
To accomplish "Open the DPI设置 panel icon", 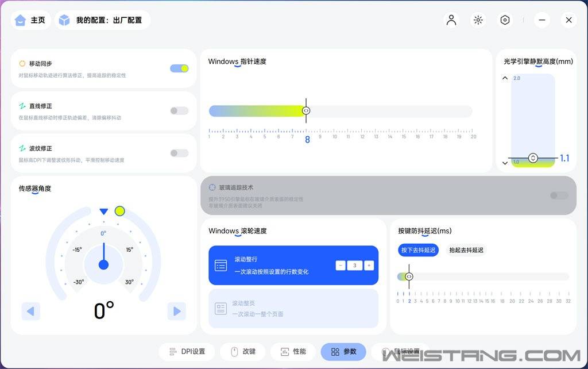I will click(187, 351).
